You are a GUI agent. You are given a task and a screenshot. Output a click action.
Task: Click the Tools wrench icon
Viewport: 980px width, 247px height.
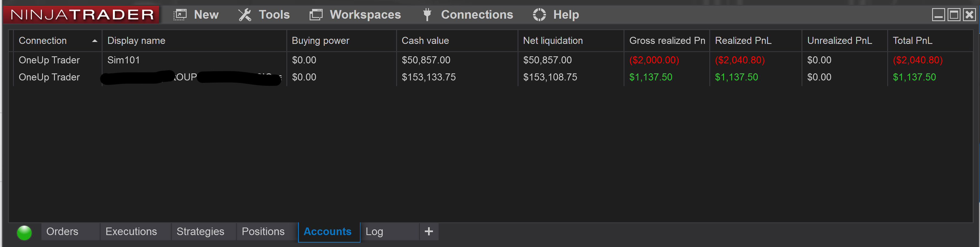click(x=245, y=15)
